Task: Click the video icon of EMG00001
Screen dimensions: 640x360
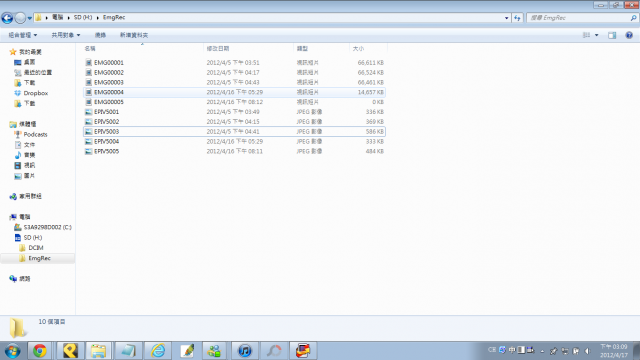Action: [x=88, y=62]
